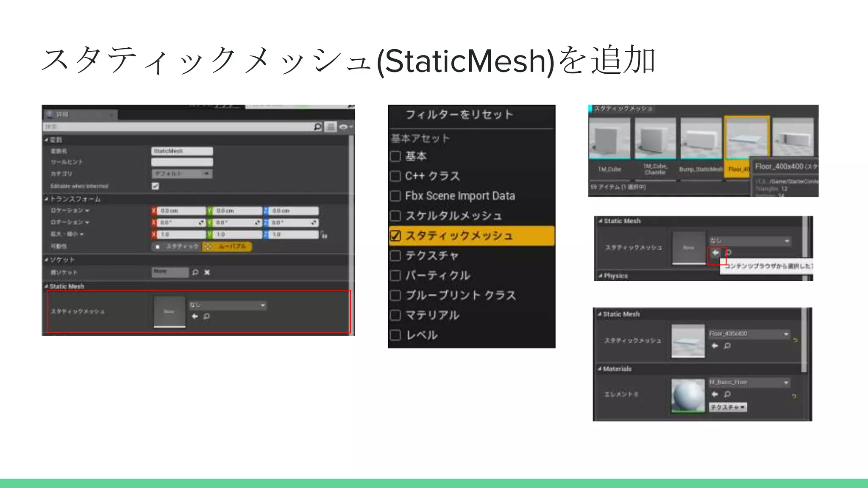Click the lock scale ratio icon

pos(324,235)
